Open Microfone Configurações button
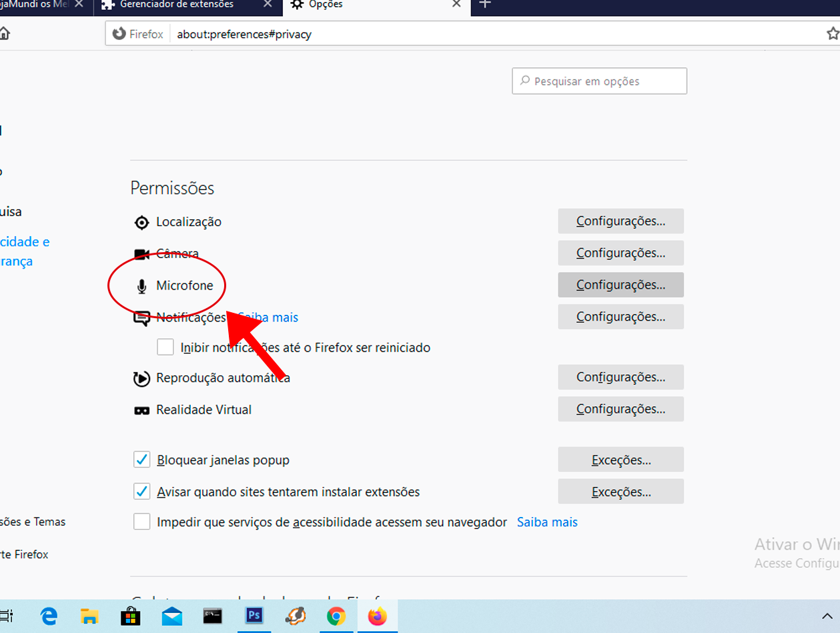The image size is (840, 633). (x=620, y=285)
